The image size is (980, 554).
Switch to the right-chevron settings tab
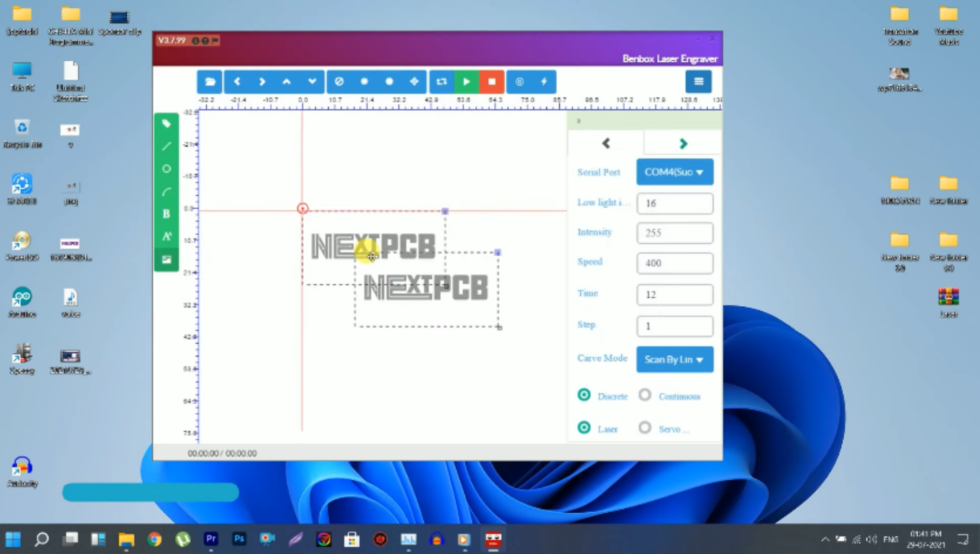[x=683, y=143]
